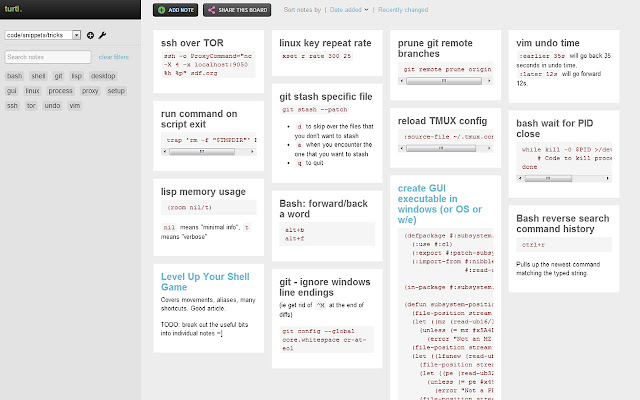Click the turtl logo
The height and width of the screenshot is (400, 640).
13,9
